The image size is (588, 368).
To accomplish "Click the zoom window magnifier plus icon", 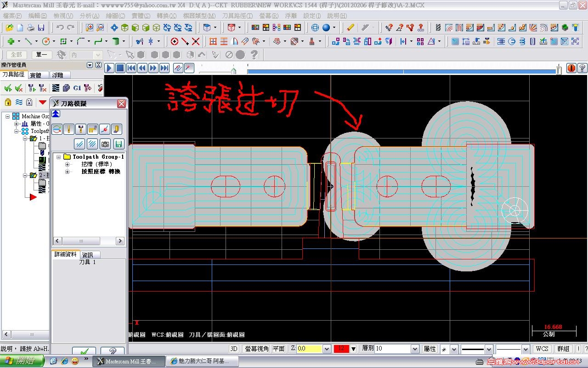I will (90, 28).
